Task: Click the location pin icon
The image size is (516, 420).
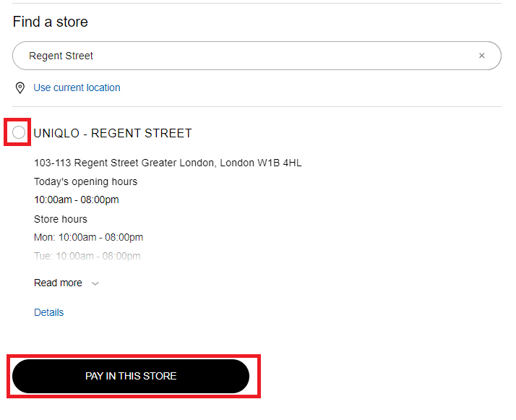Action: point(20,88)
